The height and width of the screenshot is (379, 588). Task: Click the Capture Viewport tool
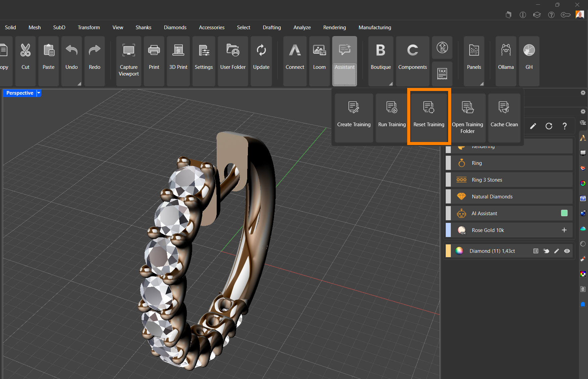[x=128, y=60]
